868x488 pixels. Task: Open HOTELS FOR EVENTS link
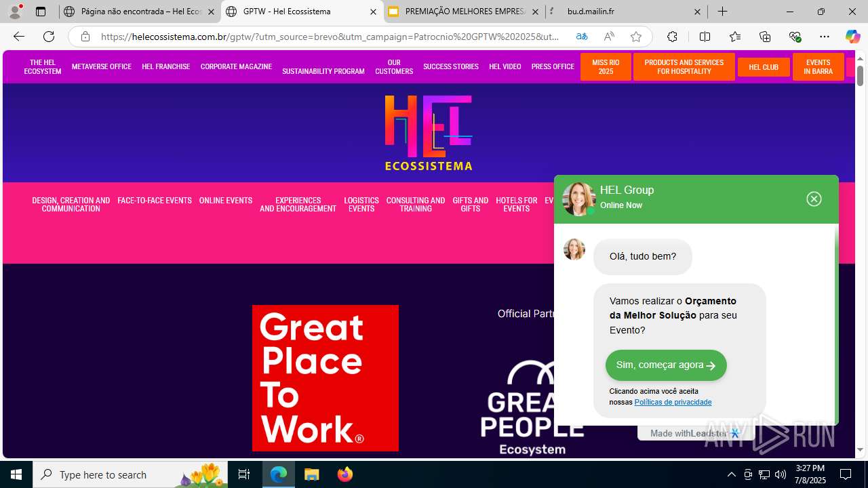[517, 205]
